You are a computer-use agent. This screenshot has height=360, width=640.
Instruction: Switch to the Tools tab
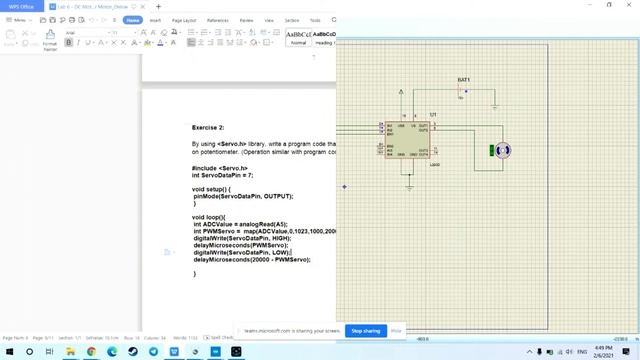tap(315, 20)
